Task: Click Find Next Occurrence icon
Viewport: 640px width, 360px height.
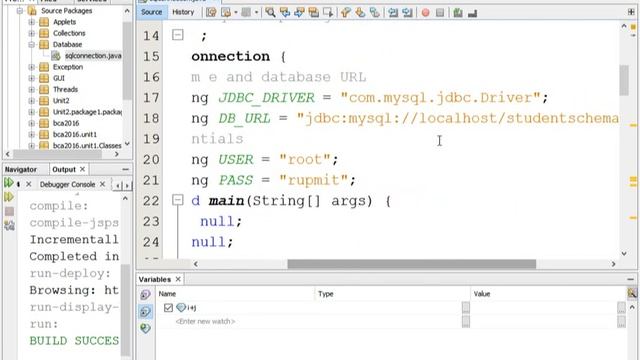Action: [x=299, y=13]
